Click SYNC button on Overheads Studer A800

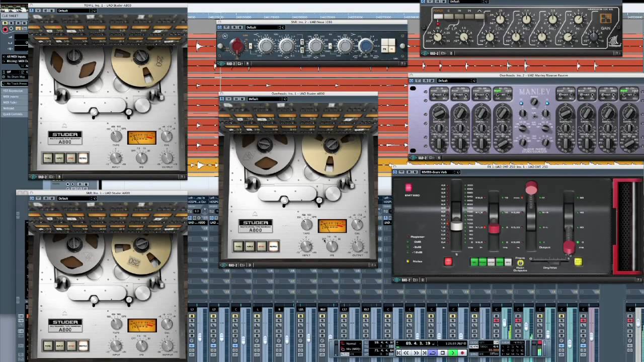point(262,246)
